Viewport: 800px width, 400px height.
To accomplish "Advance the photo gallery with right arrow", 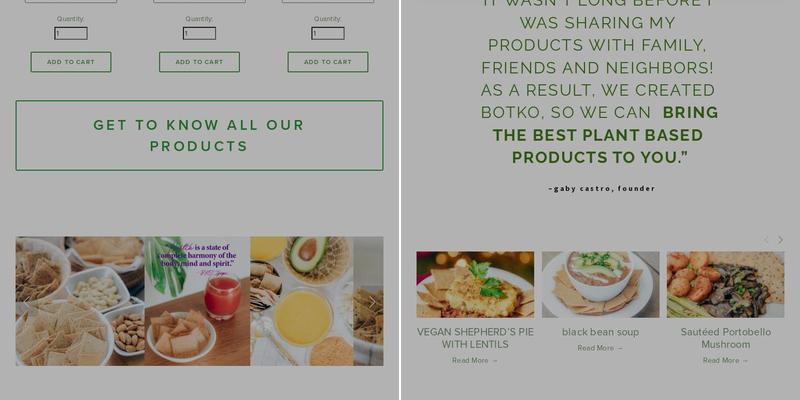I will coord(372,302).
